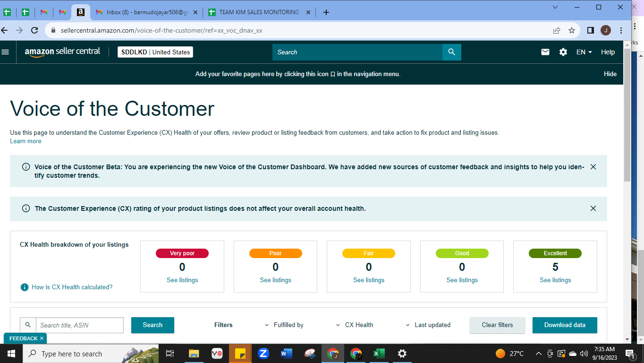The image size is (644, 363).
Task: Click Hide on the favorite pages bar
Action: click(610, 74)
